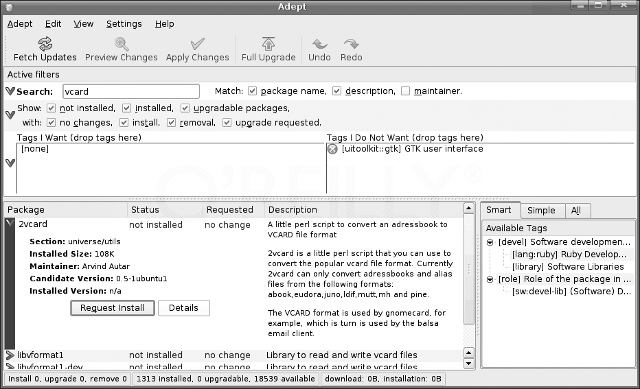The width and height of the screenshot is (640, 389).
Task: Collapse the Show filter section
Action: point(10,115)
